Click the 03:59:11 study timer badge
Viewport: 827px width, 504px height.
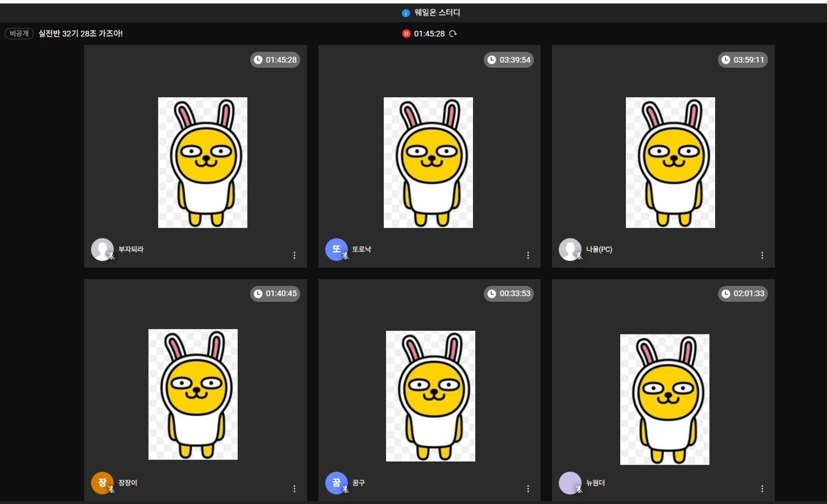click(743, 60)
